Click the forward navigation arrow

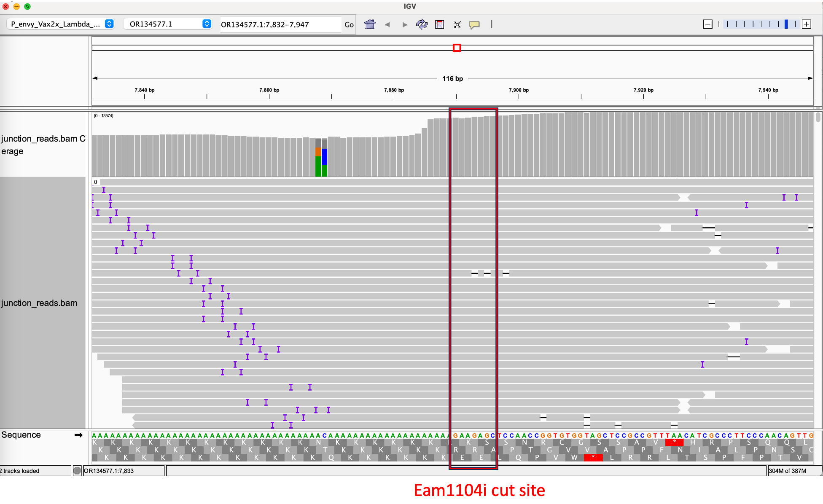tap(405, 24)
